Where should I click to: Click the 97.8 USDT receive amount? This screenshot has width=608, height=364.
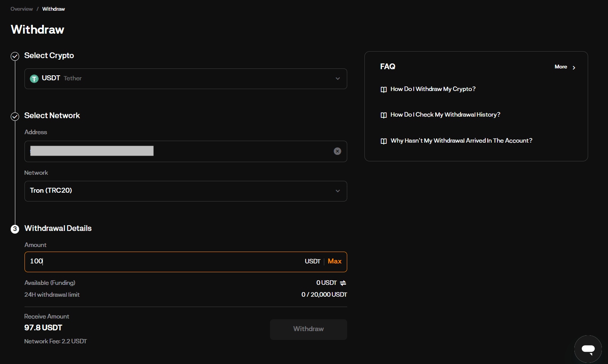tap(43, 328)
